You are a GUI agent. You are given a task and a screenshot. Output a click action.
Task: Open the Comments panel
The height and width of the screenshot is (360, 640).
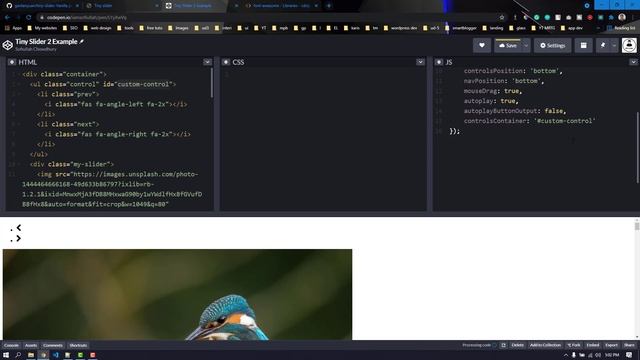pos(53,345)
